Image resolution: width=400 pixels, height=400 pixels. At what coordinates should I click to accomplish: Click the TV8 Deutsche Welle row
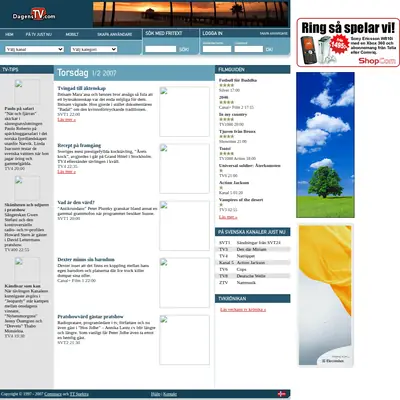click(x=253, y=276)
